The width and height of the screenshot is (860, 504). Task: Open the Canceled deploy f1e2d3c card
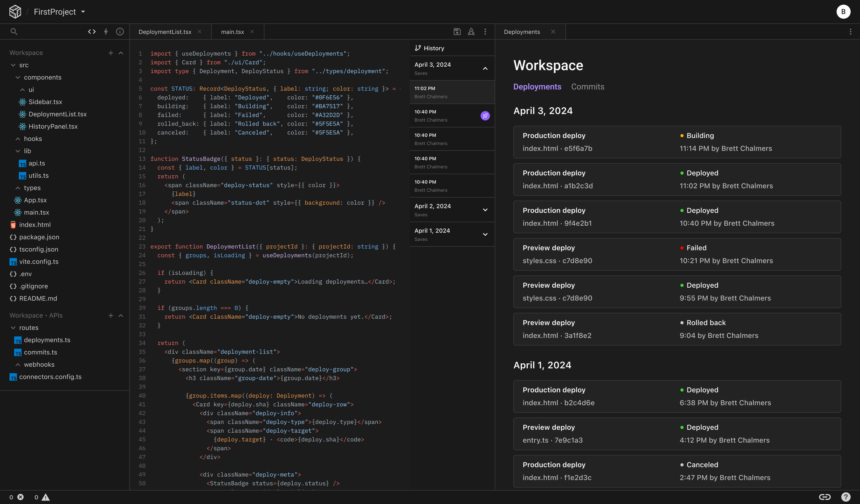click(677, 471)
